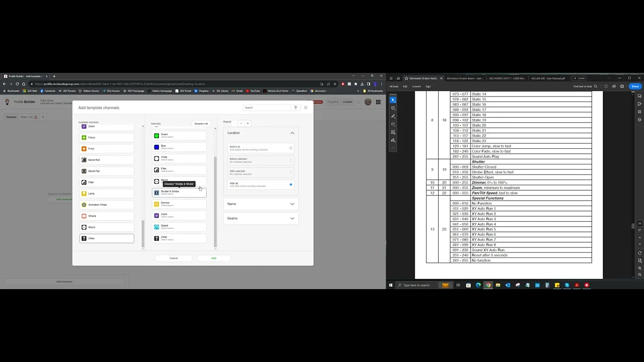This screenshot has width=644, height=362.
Task: Select the Barrel Pan channel icon
Action: [84, 171]
